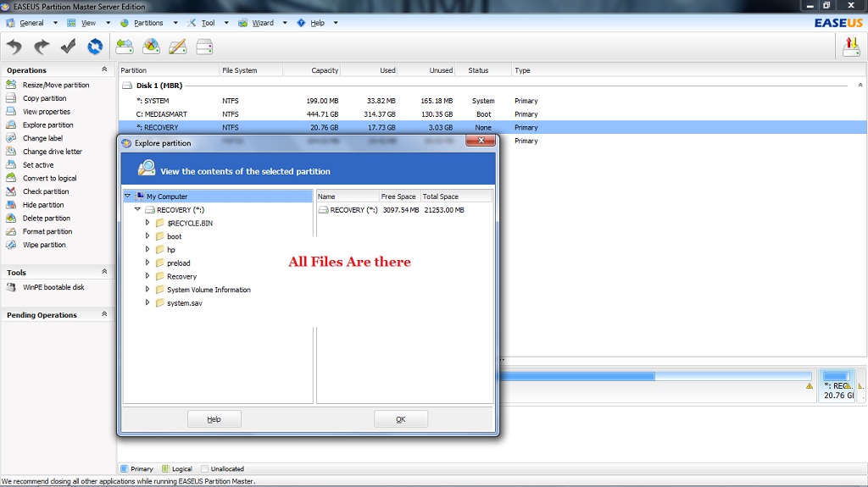Expand the boot folder node

point(147,235)
